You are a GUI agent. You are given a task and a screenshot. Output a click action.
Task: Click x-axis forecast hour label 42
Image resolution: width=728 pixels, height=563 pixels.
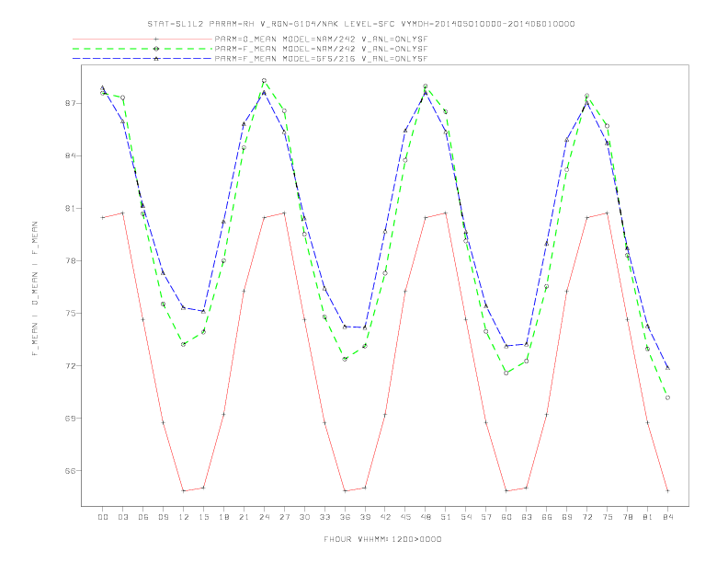pyautogui.click(x=385, y=517)
